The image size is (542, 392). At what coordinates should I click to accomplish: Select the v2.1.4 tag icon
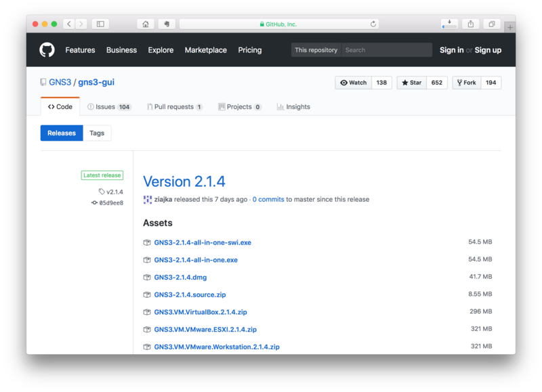101,192
